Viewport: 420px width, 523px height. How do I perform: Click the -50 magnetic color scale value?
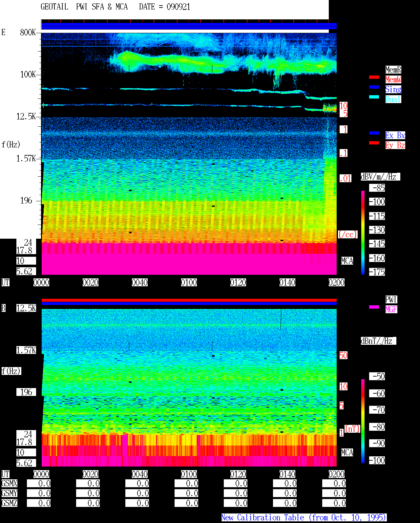(x=377, y=376)
